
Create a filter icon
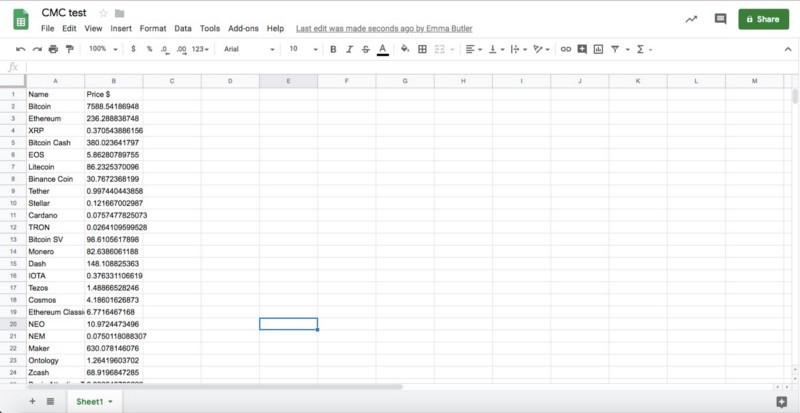point(615,49)
